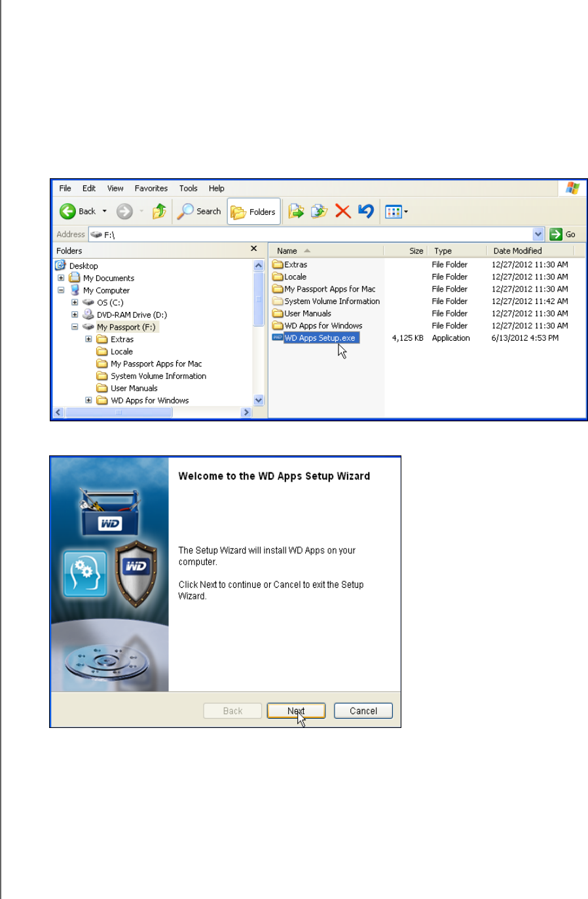Toggle the Folders pane button
Screen dimensions: 588x899
point(253,212)
